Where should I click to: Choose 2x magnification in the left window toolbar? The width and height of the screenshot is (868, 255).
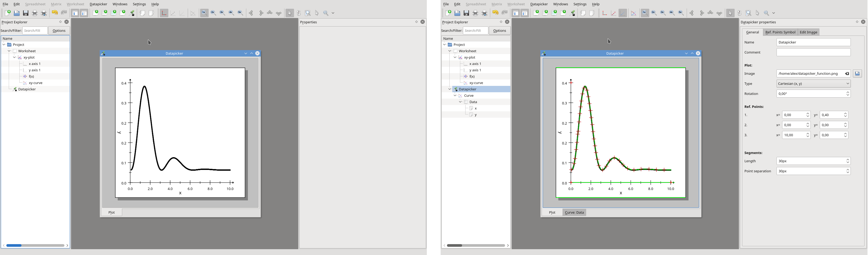coord(213,13)
